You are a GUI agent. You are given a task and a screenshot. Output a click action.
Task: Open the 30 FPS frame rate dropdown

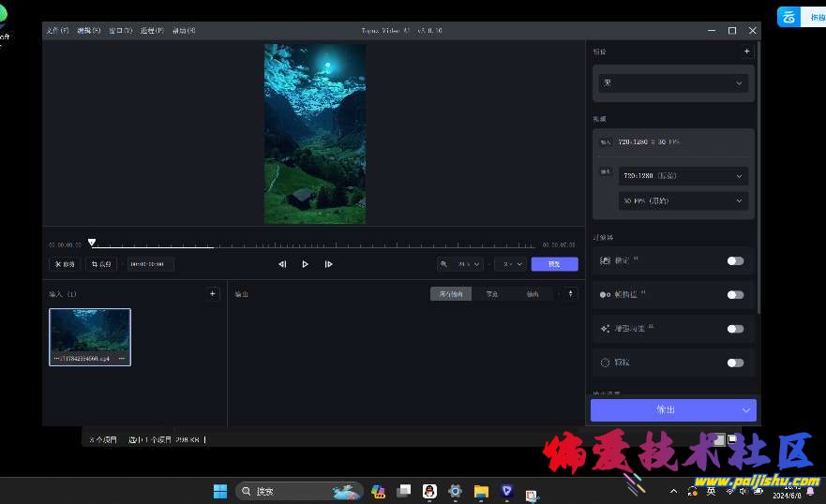[x=682, y=200]
